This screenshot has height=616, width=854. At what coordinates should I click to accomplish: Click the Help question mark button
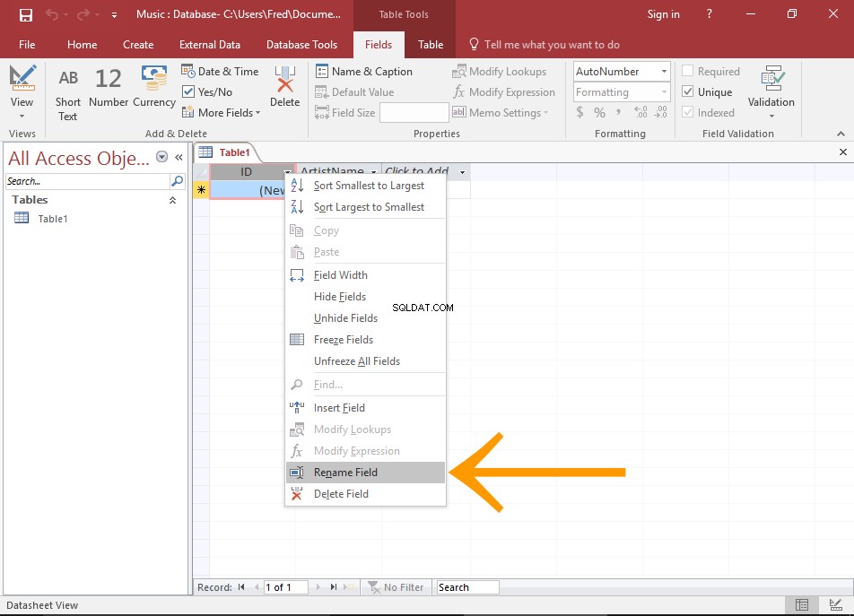709,14
